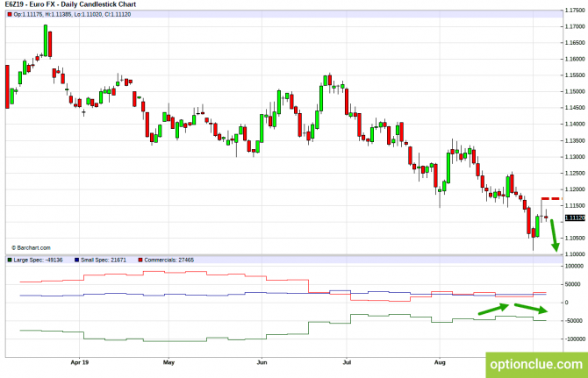Click the 1.11500 price axis label
This screenshot has height=378, width=588.
click(575, 206)
